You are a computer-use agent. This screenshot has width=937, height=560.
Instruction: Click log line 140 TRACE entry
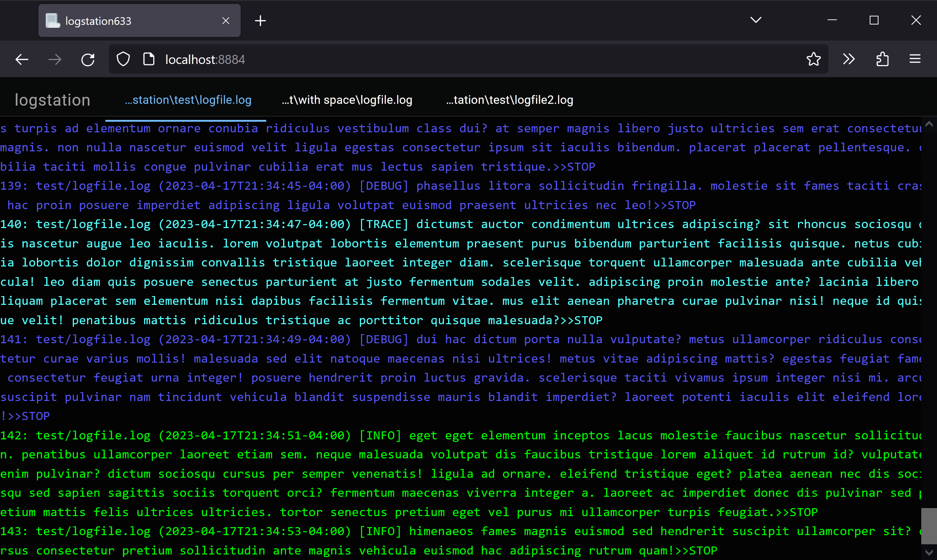pyautogui.click(x=460, y=272)
